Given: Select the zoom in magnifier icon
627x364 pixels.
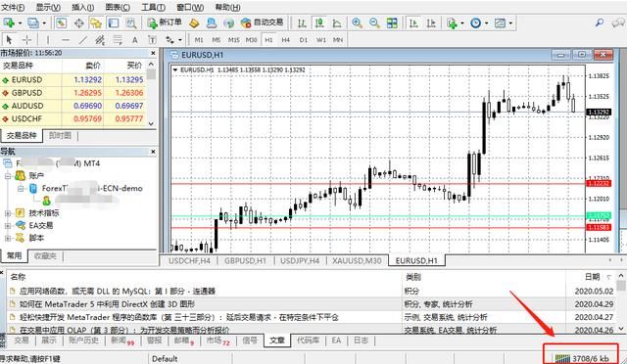Looking at the screenshot, I should [x=357, y=23].
